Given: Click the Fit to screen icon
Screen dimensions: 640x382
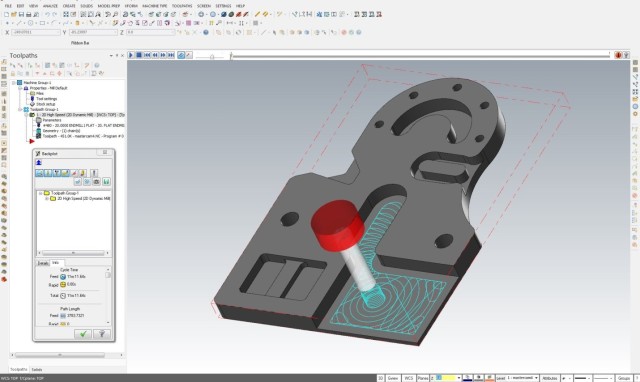Looking at the screenshot, I should (x=66, y=14).
